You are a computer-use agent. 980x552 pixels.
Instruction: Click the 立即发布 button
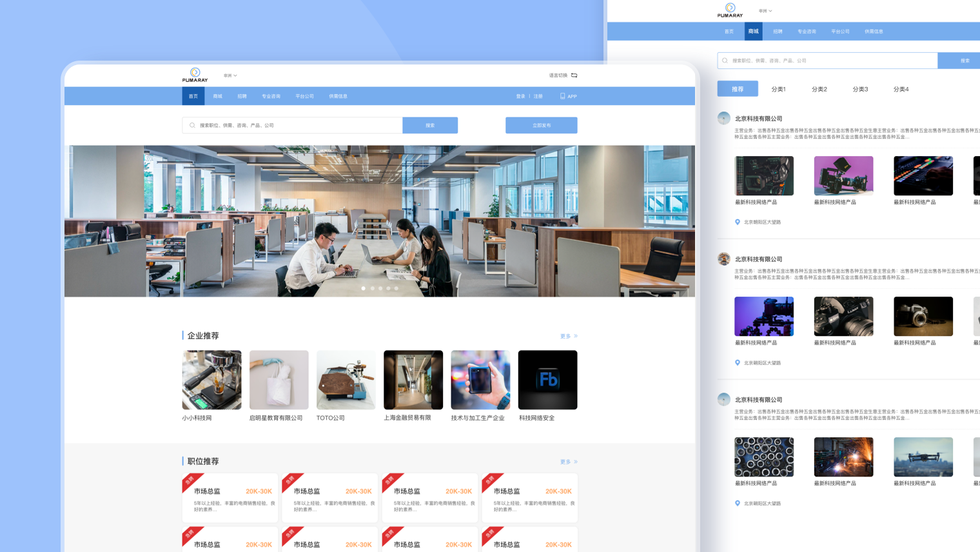click(541, 125)
